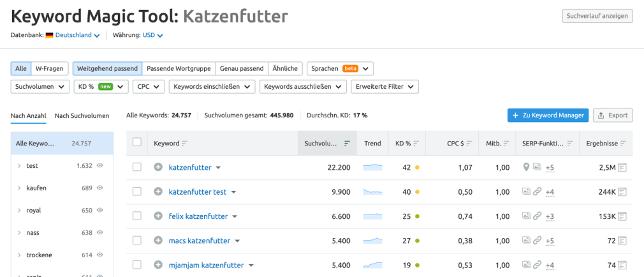Click image SERP icon in katzenfutter test row
The width and height of the screenshot is (644, 277).
pos(525,191)
